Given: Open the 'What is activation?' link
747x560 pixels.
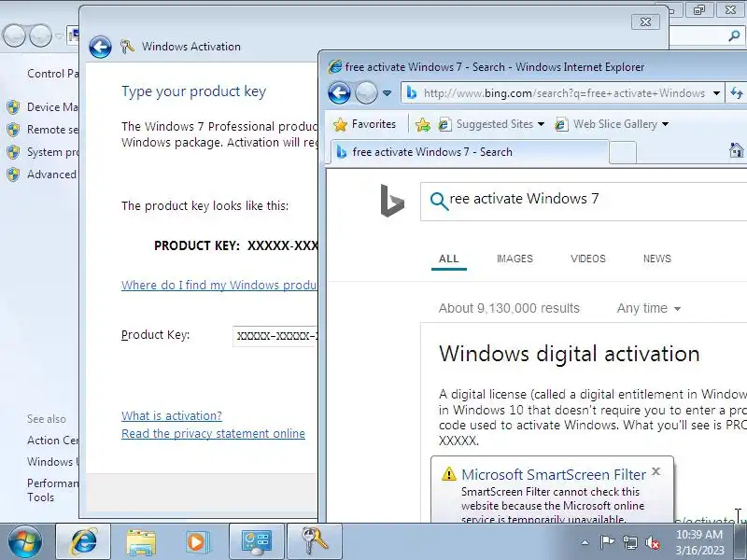Looking at the screenshot, I should click(x=172, y=415).
